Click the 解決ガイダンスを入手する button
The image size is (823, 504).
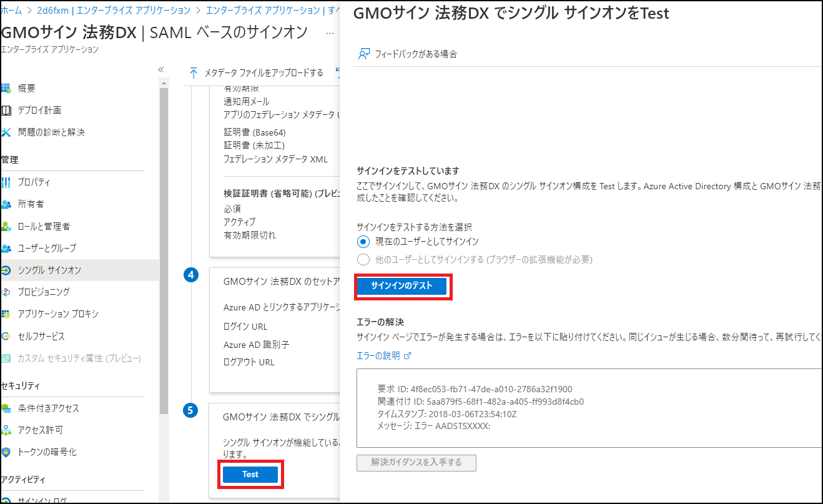pos(416,463)
